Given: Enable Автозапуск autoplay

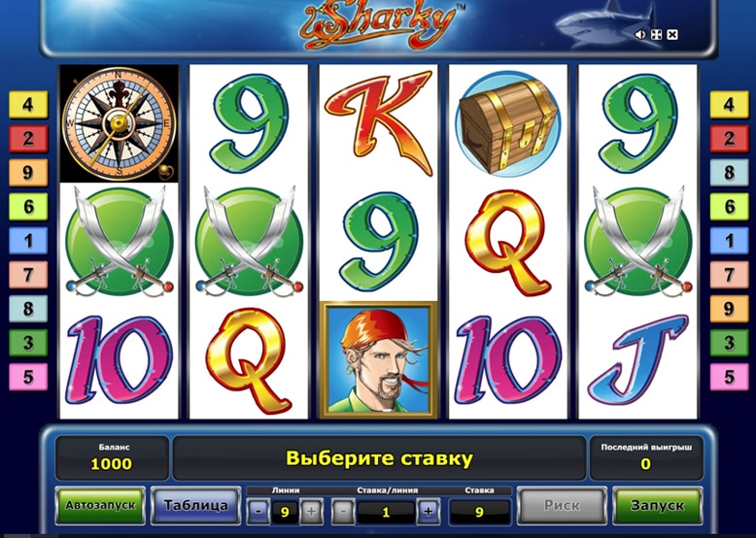Looking at the screenshot, I should (100, 506).
